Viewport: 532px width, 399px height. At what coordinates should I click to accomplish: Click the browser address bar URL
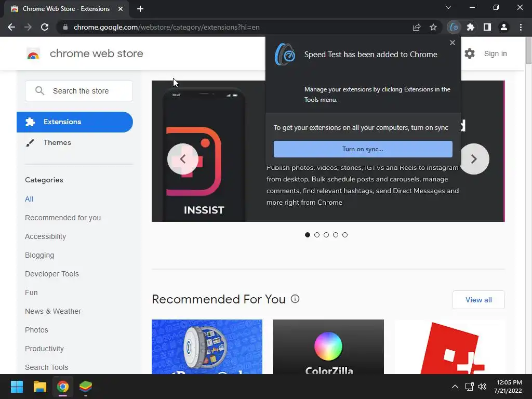coord(167,27)
